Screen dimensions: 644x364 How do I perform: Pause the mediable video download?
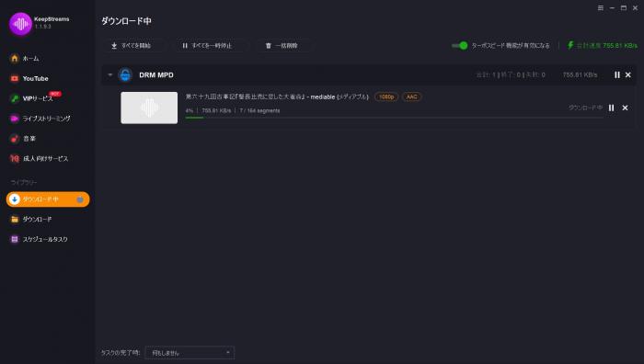coord(611,108)
